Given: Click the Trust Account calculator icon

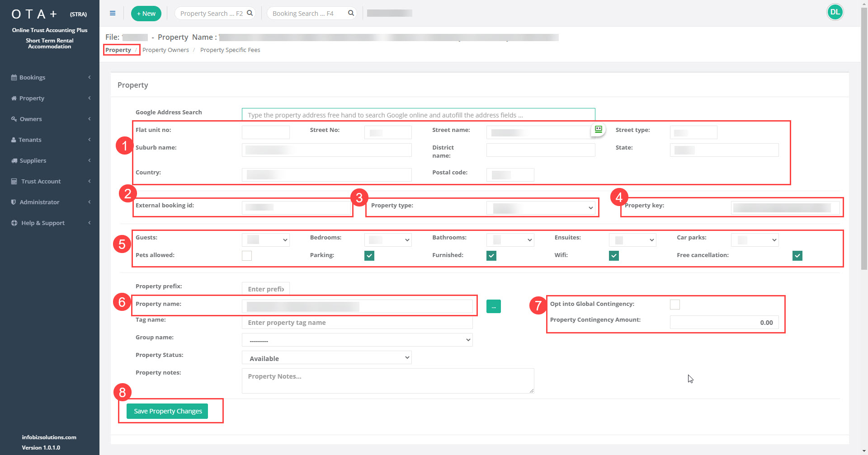Looking at the screenshot, I should [14, 181].
